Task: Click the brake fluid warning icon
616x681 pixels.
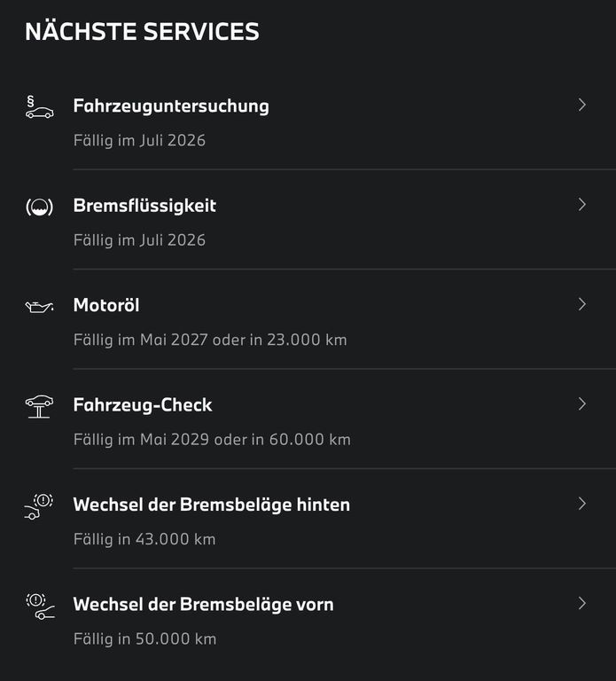Action: (38, 207)
